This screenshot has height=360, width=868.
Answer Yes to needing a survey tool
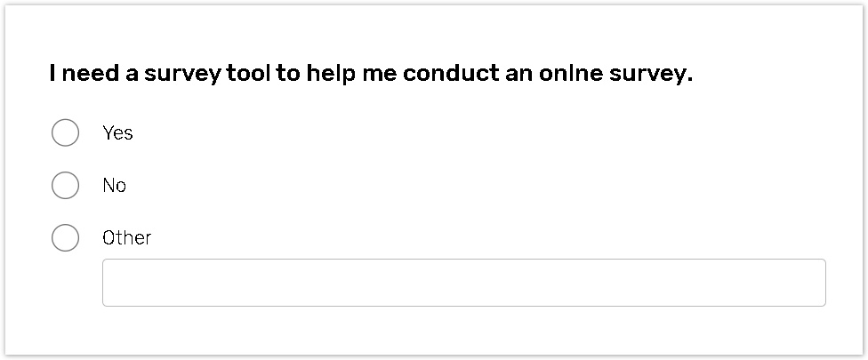coord(66,133)
